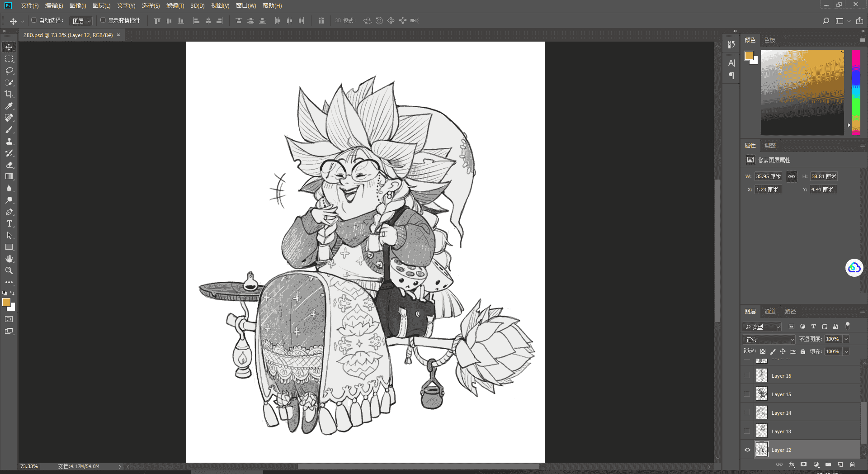
Task: Select the Rectangular Marquee tool
Action: pos(9,59)
